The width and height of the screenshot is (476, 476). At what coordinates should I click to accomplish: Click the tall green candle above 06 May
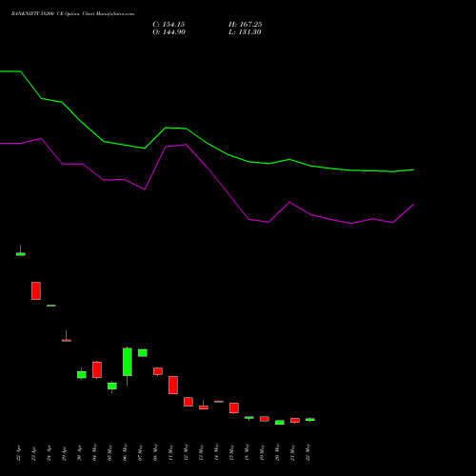[128, 362]
